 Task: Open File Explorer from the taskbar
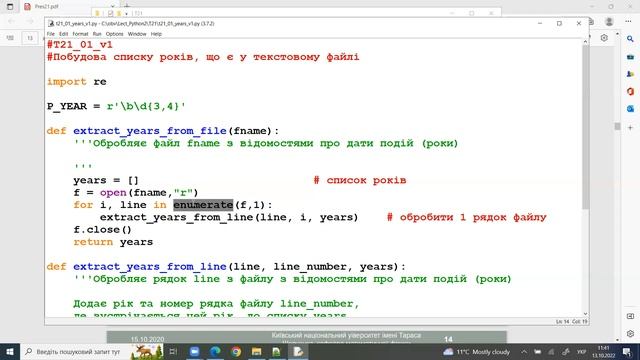tap(256, 351)
